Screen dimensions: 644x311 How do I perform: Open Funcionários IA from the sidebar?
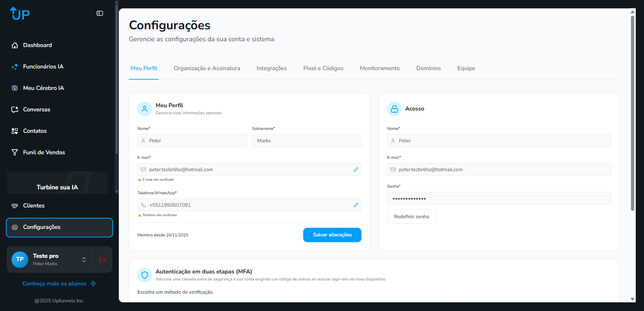click(43, 66)
